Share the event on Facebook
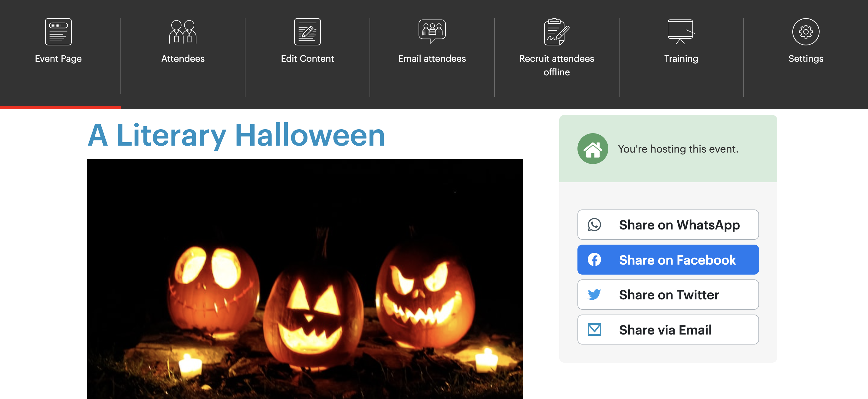This screenshot has width=868, height=399. (x=668, y=259)
